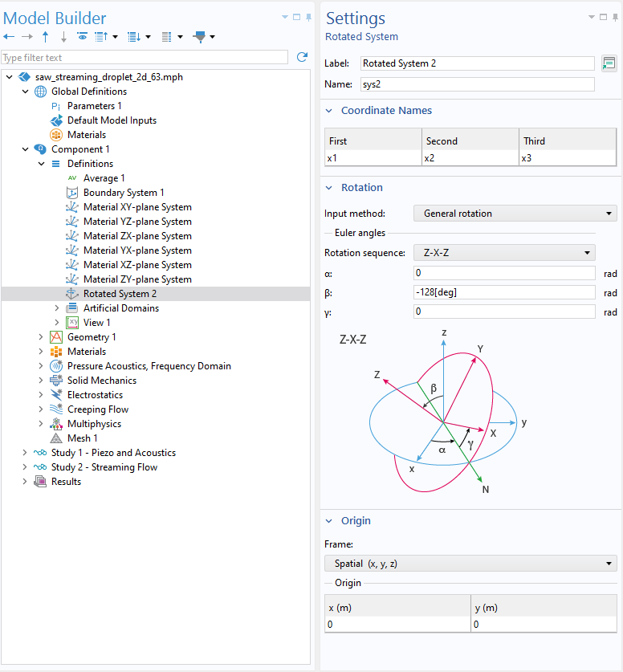The width and height of the screenshot is (623, 672).
Task: Collapse the Rotation section header
Action: [329, 188]
